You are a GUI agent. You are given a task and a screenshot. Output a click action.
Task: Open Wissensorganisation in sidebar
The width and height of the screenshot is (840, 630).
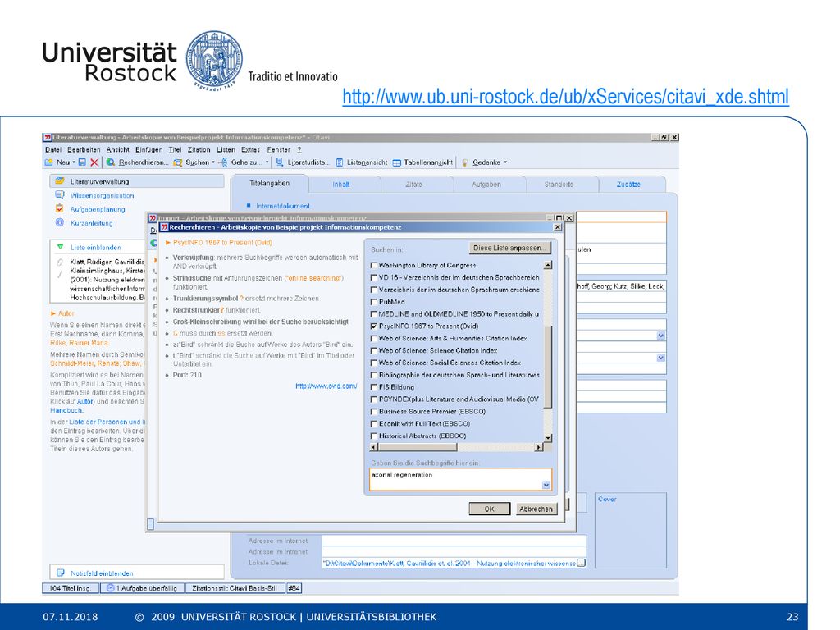click(102, 195)
